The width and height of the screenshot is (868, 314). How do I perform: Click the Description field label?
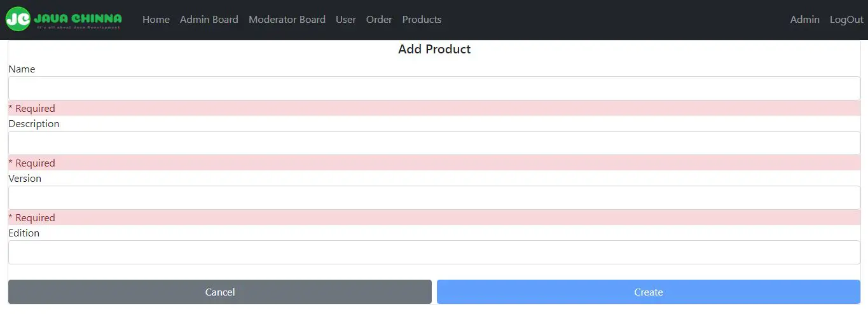click(x=34, y=123)
